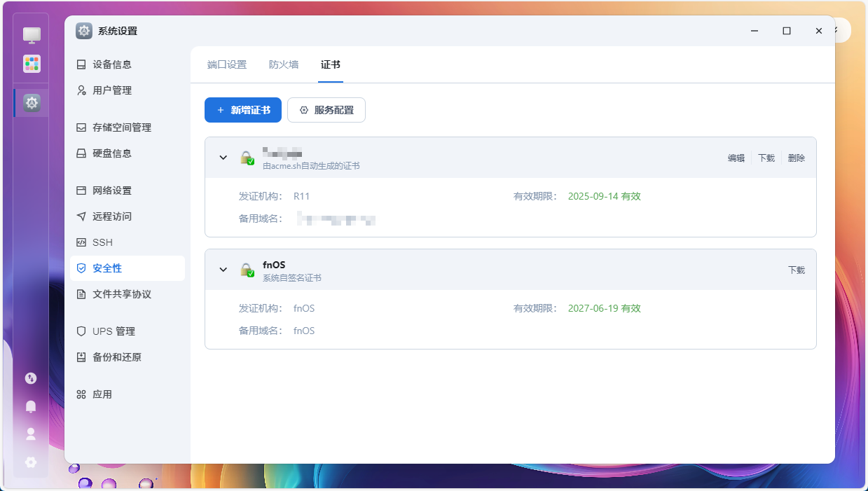Collapse the fnOS certificate details chevron
This screenshot has width=868, height=491.
click(223, 270)
